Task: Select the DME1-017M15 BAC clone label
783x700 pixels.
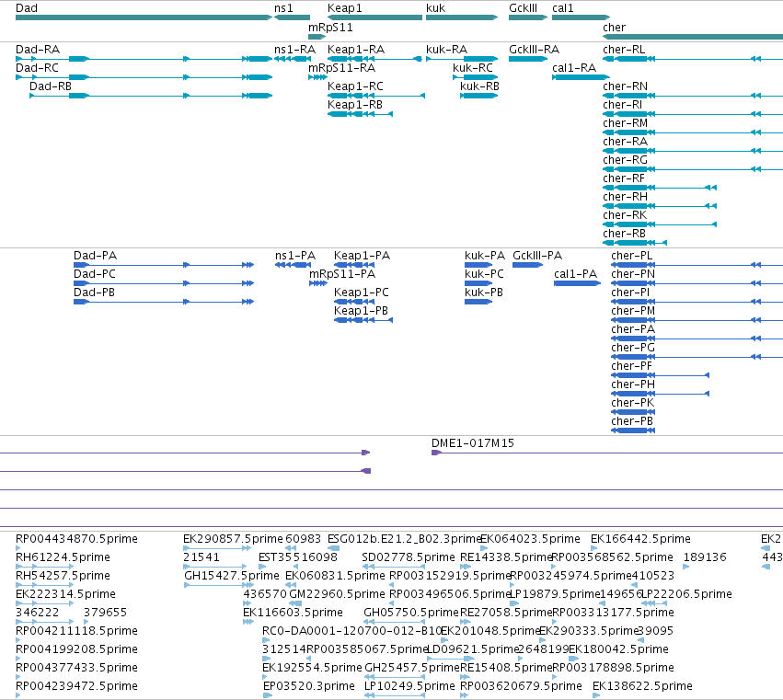Action: [x=473, y=443]
